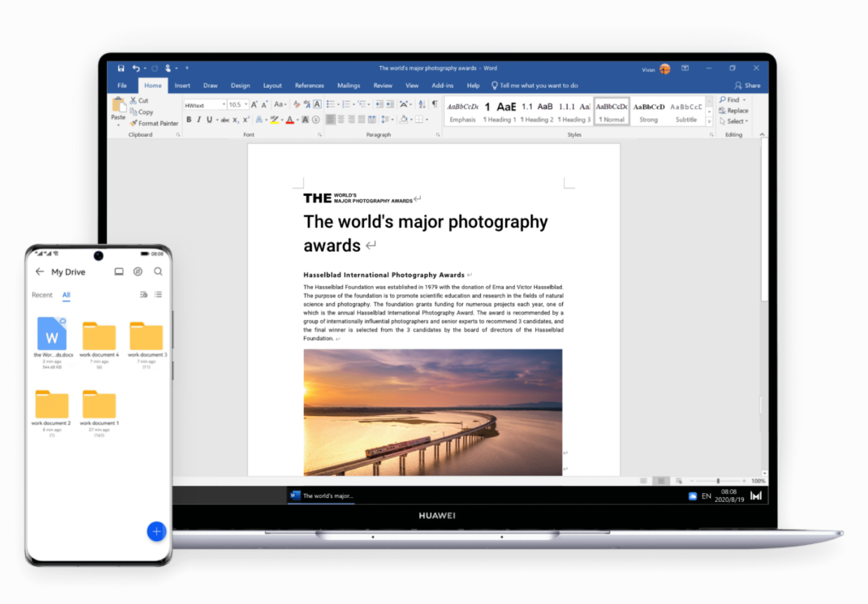Viewport: 868px width, 604px height.
Task: Tap the blue plus button in My Drive
Action: (x=156, y=532)
